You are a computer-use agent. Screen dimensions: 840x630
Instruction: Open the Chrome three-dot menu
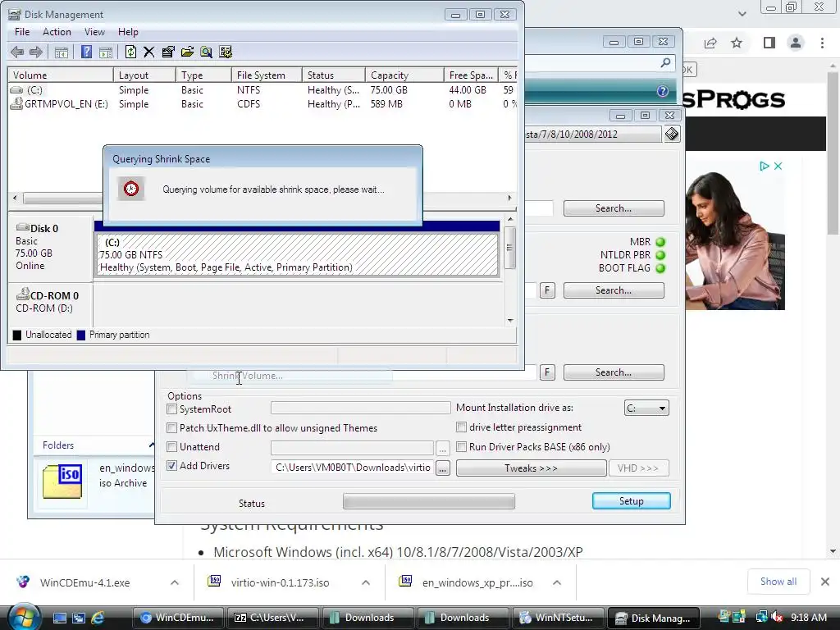click(x=822, y=43)
